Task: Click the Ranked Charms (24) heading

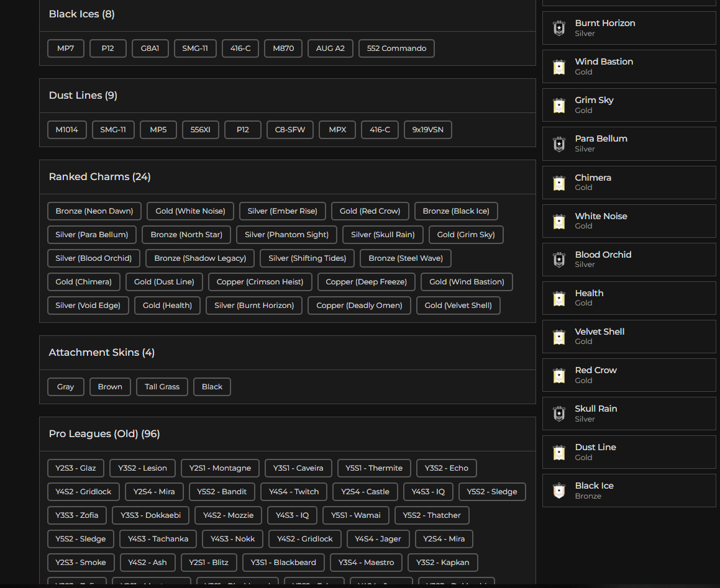Action: tap(99, 177)
